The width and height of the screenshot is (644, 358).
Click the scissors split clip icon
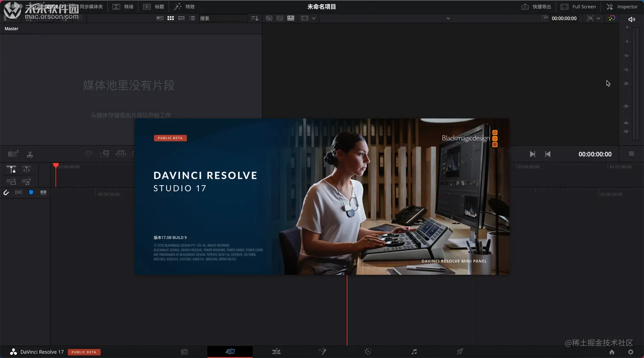click(30, 155)
